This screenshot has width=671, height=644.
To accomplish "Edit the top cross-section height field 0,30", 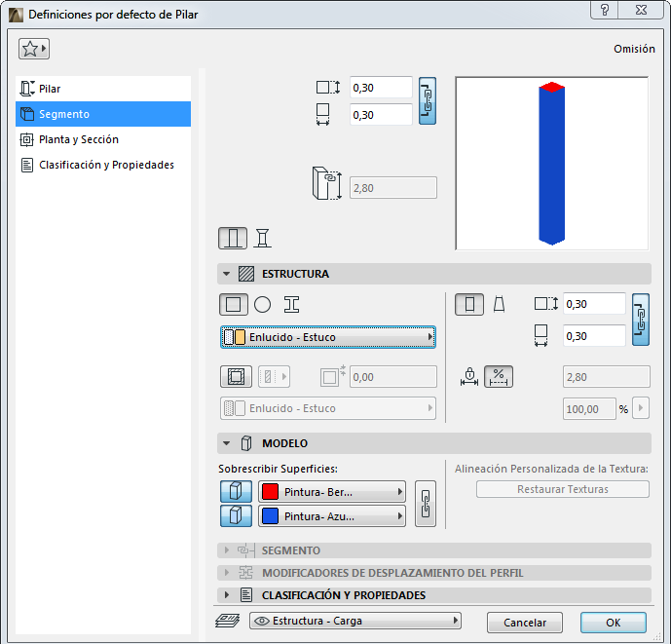I will point(381,88).
